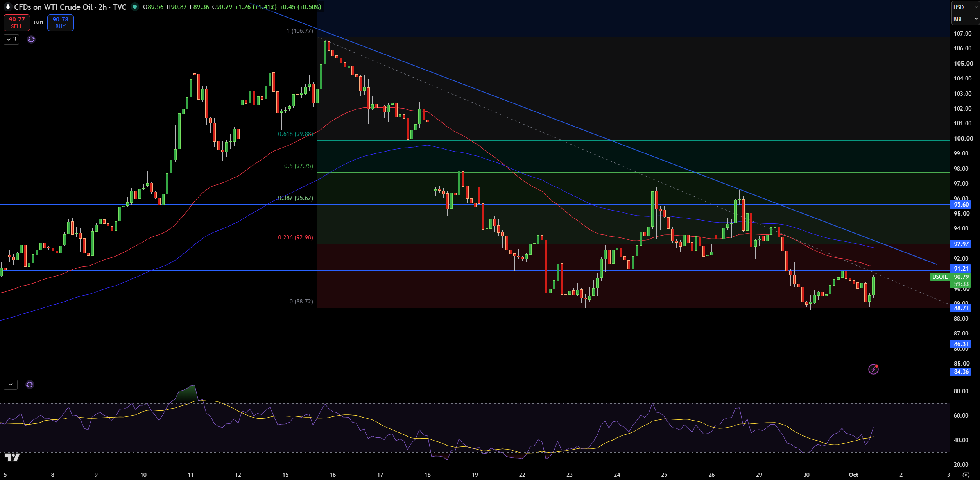Viewport: 980px width, 480px height.
Task: Click the Oct date on time axis
Action: click(x=854, y=475)
